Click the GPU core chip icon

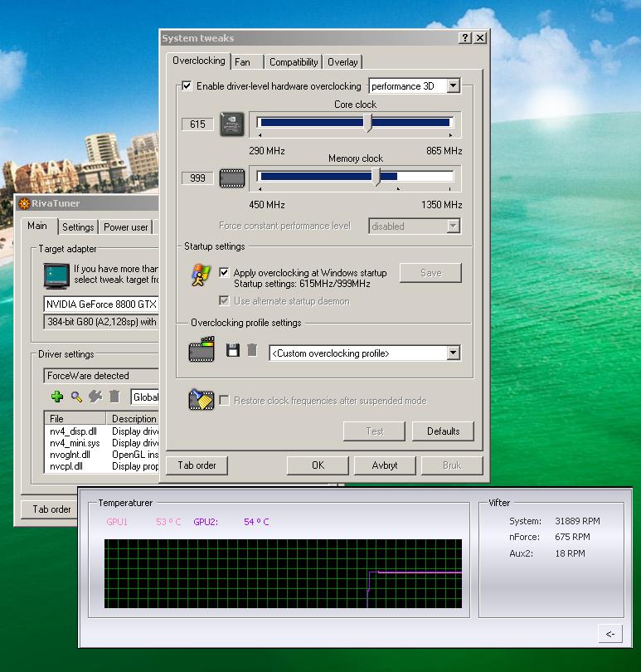click(x=232, y=124)
